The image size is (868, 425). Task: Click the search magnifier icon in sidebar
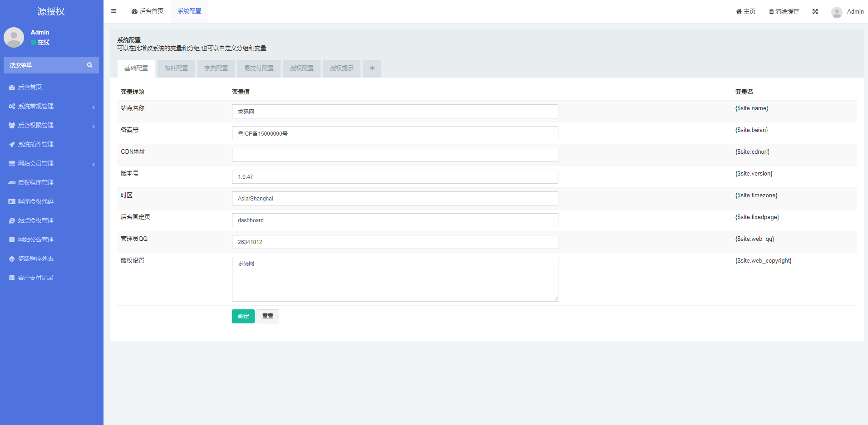[89, 65]
